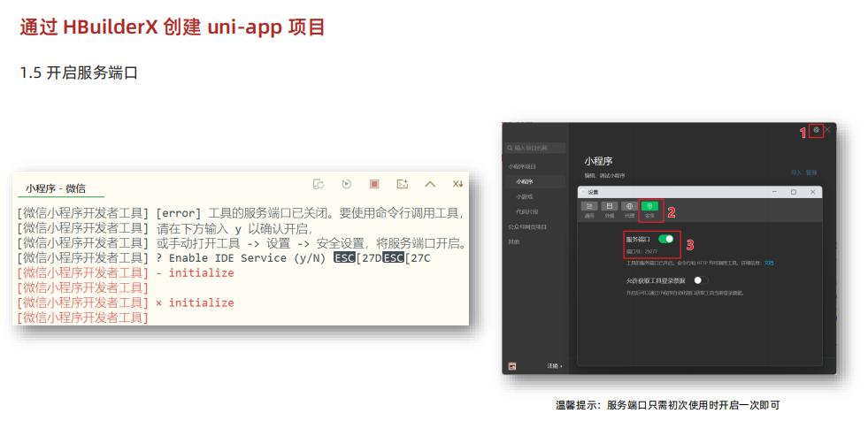This screenshot has width=868, height=421.
Task: Click the '? Enable IDE Service (y/N)' console line
Action: coord(223,258)
